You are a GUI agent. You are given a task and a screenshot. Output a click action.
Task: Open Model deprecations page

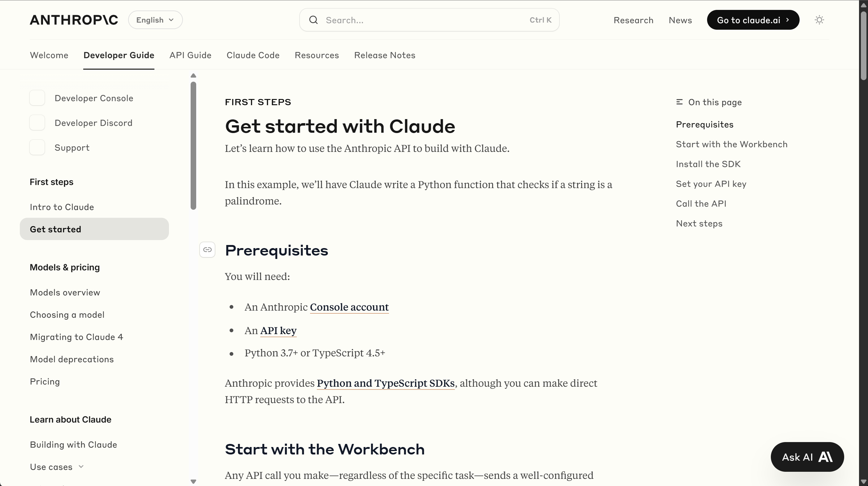click(x=72, y=359)
